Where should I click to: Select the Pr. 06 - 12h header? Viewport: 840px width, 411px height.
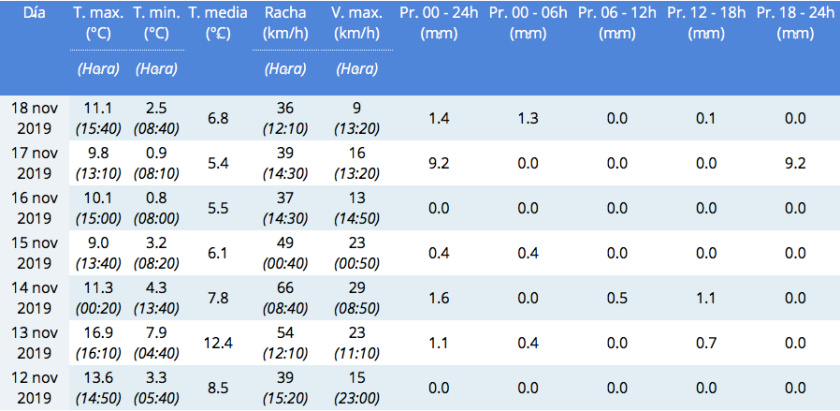(x=617, y=24)
